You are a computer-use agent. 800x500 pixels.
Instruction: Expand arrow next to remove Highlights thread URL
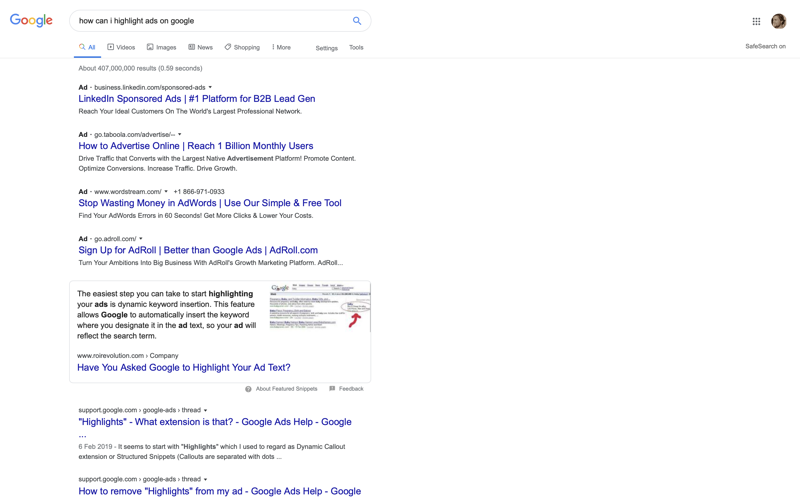coord(206,480)
